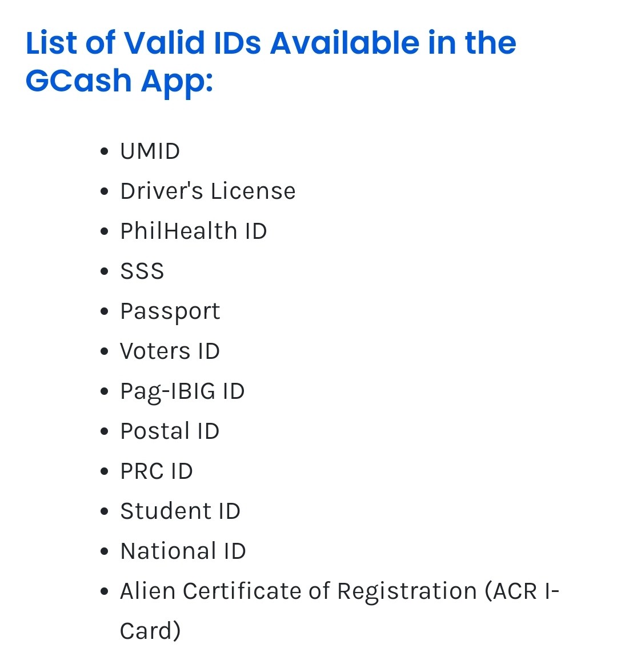Click the Student ID list item

pos(180,511)
